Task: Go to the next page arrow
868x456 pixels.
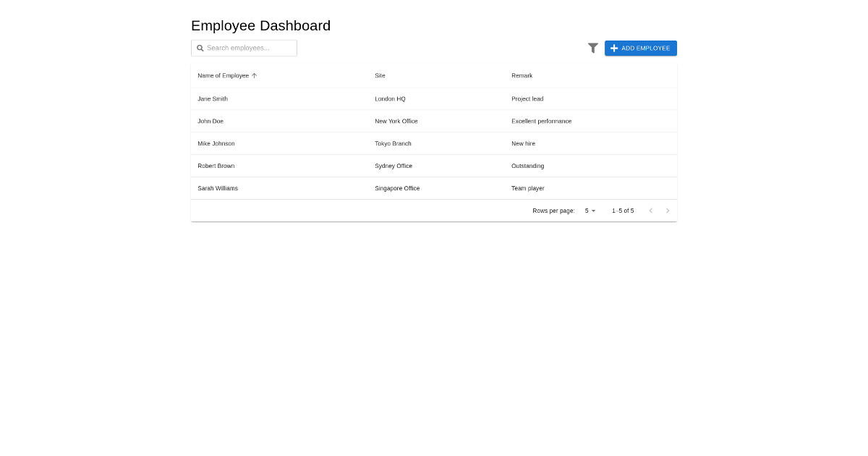Action: [668, 211]
